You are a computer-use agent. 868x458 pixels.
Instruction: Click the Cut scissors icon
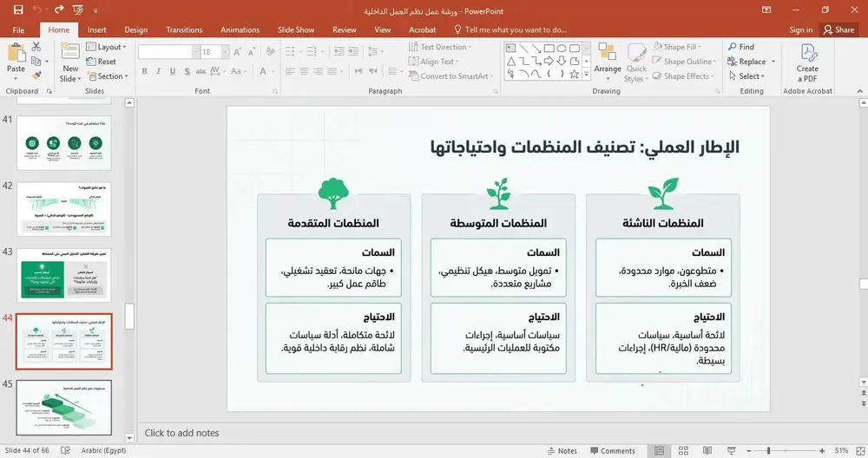pyautogui.click(x=36, y=47)
